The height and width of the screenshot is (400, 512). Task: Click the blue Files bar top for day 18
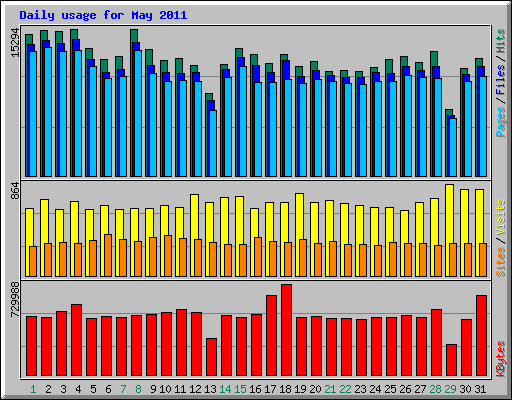tap(286, 69)
